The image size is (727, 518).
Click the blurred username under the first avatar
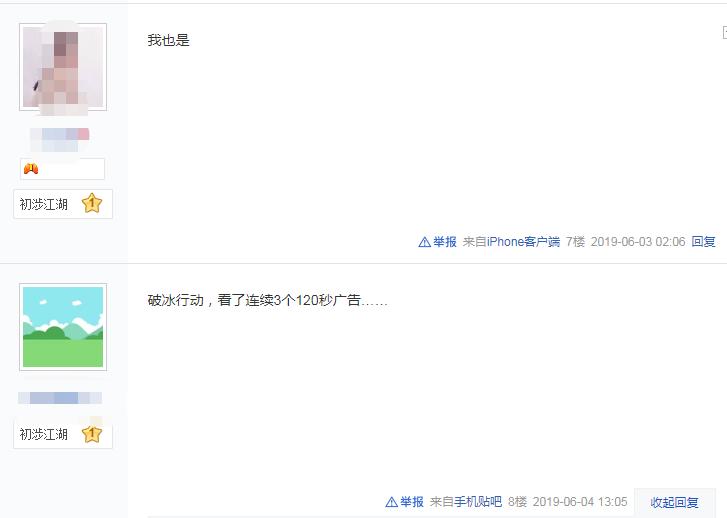tap(59, 140)
